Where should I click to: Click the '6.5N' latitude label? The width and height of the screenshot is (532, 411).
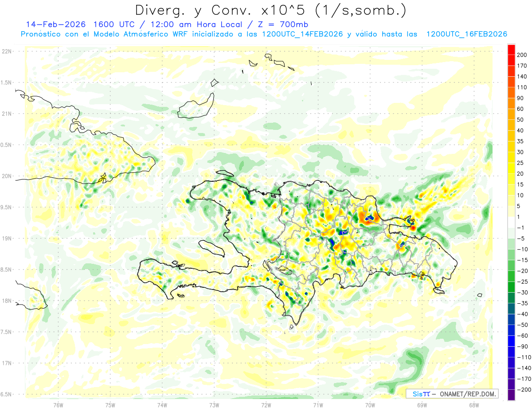click(7, 394)
